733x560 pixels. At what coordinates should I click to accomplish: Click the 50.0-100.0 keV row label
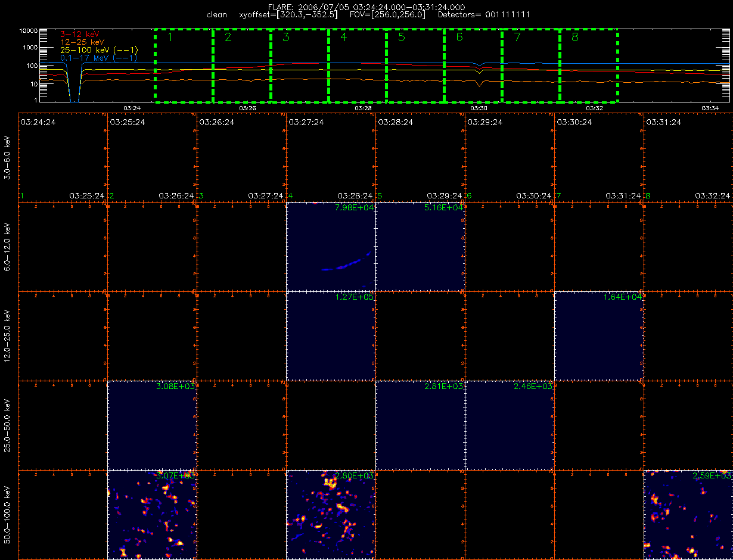coord(7,515)
